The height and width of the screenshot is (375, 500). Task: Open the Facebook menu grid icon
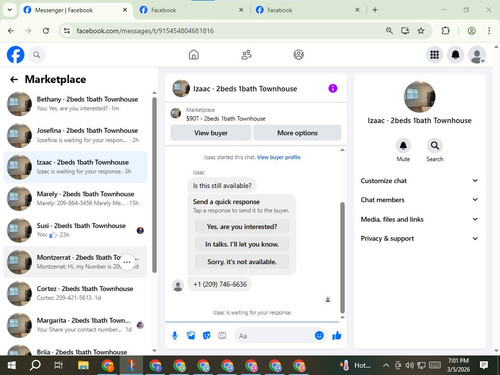point(434,55)
